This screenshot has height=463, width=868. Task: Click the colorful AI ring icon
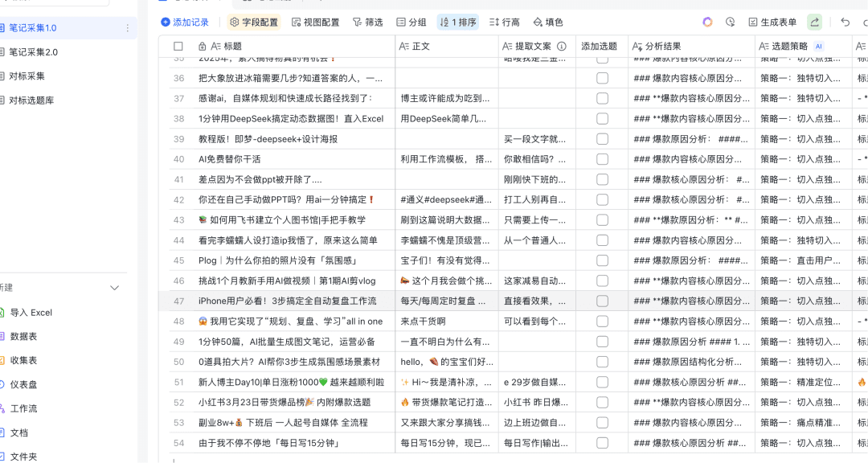tap(707, 23)
